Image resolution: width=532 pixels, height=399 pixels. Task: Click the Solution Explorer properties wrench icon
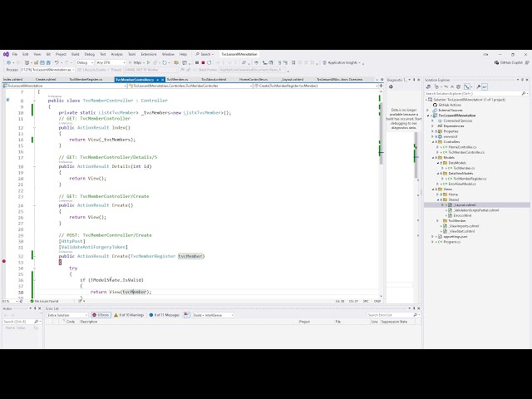tap(478, 86)
